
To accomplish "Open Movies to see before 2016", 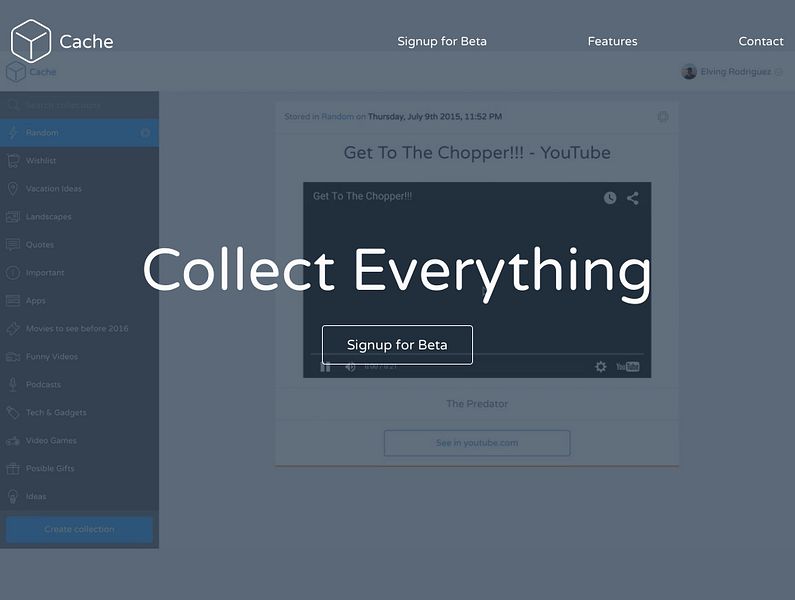I will pyautogui.click(x=79, y=329).
